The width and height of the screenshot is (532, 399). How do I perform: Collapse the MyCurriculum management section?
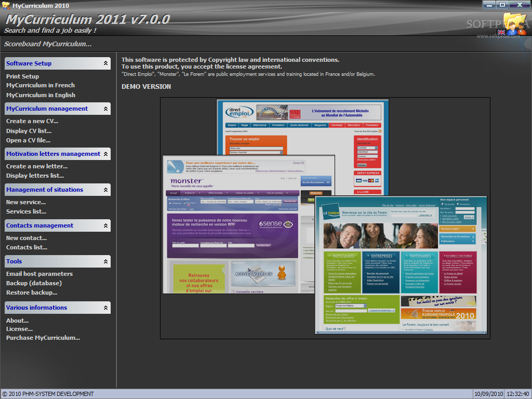[105, 109]
